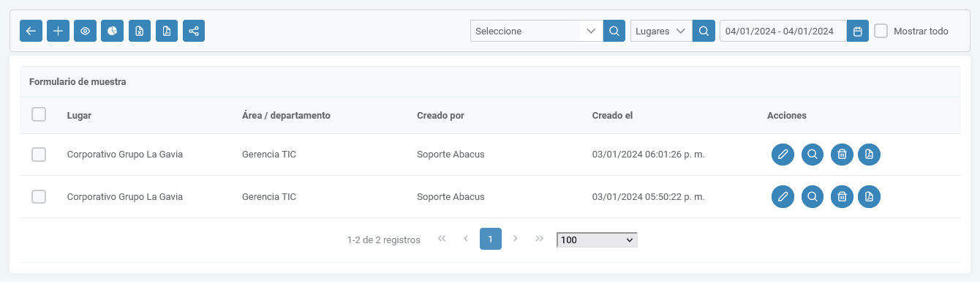Enable the Mostrar todo checkbox
The image size is (980, 282).
[x=881, y=31]
